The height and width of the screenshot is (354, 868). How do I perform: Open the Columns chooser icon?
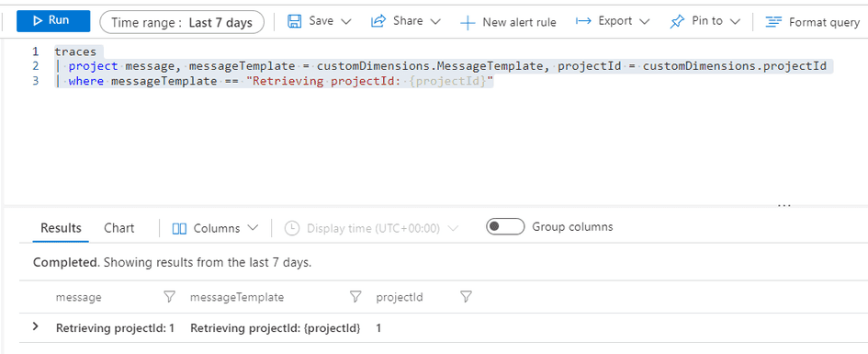[179, 228]
